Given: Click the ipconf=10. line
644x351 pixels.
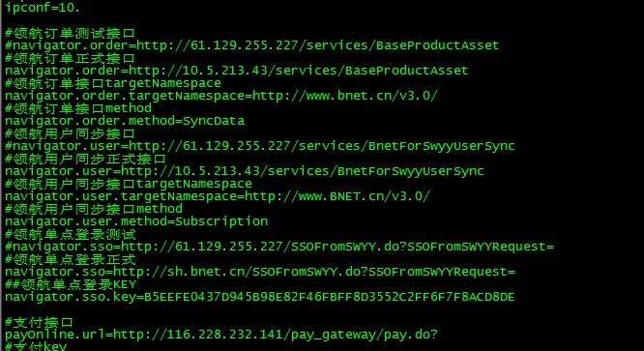Looking at the screenshot, I should point(43,8).
